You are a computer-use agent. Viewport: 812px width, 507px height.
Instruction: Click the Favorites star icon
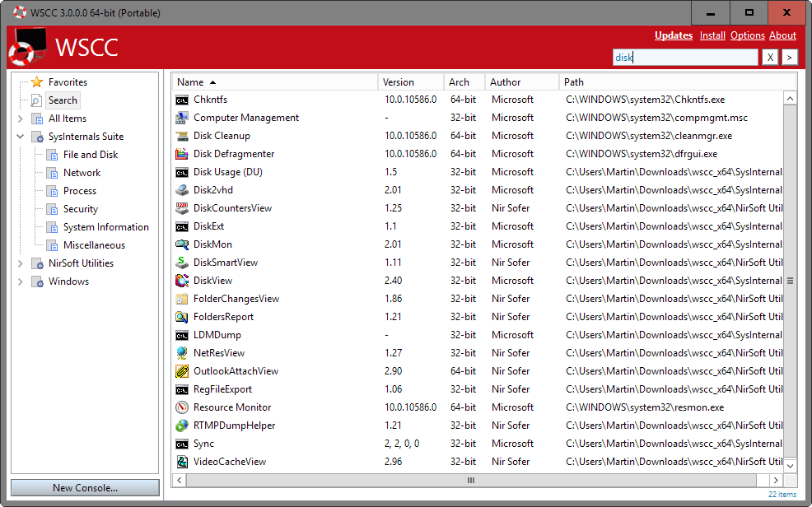(x=37, y=81)
